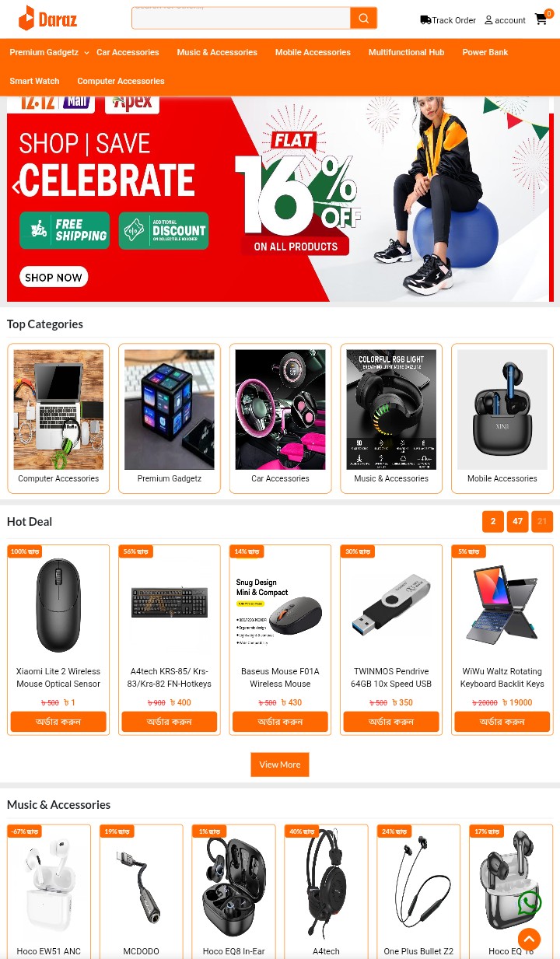Click the View More button
Viewport: 560px width, 959px height.
point(280,765)
